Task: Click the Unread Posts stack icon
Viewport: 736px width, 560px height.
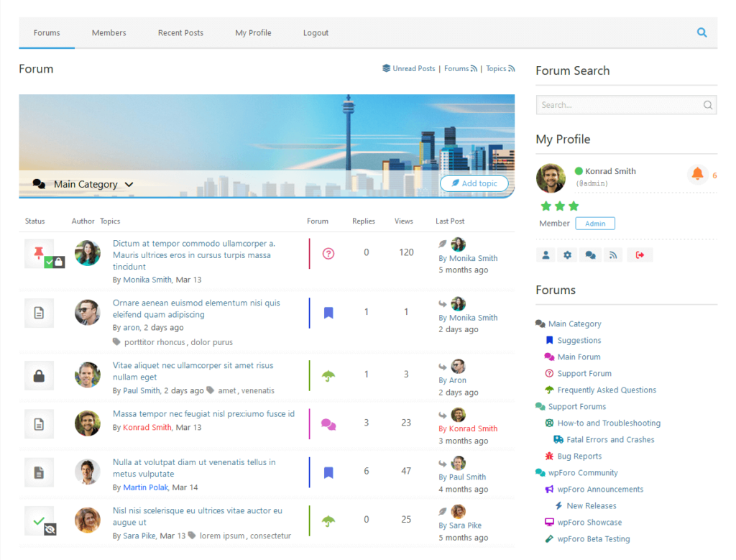Action: [x=386, y=68]
